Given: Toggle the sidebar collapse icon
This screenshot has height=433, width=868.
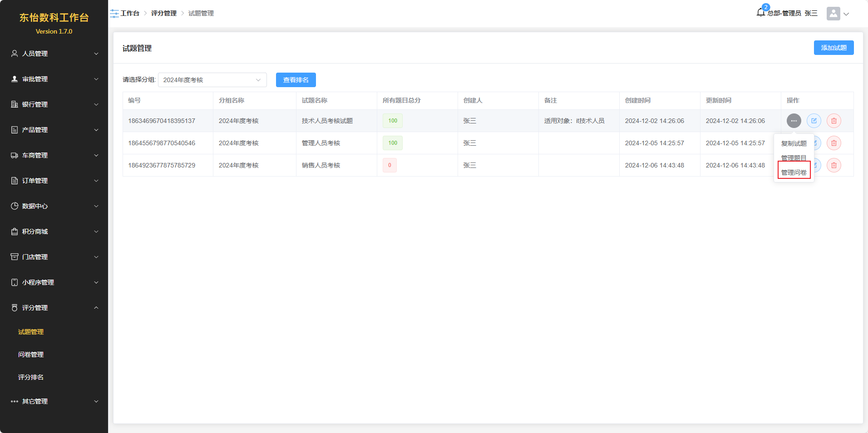Looking at the screenshot, I should (114, 14).
